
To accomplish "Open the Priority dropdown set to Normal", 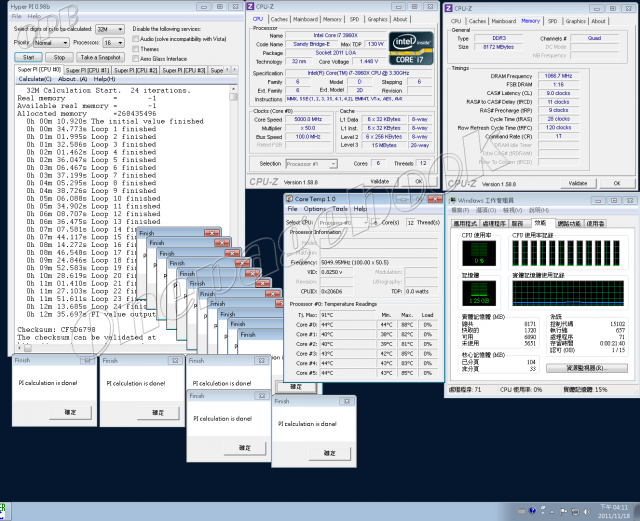I will coord(51,42).
